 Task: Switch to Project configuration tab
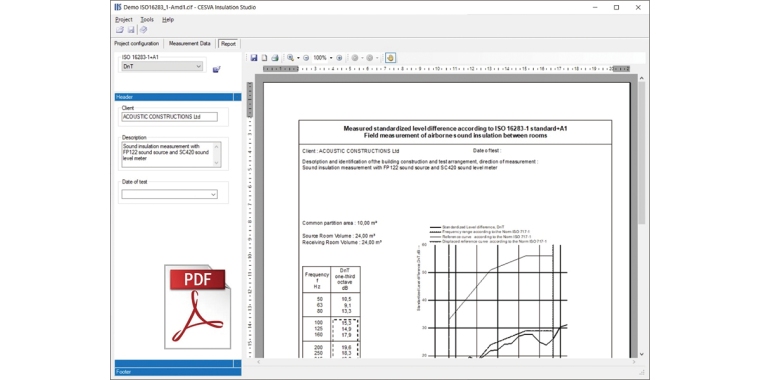pos(137,43)
